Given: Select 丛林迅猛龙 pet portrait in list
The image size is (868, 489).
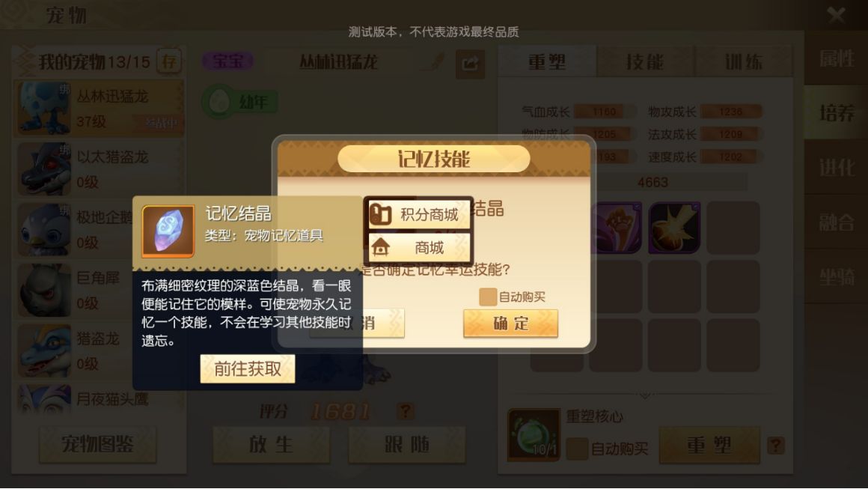Looking at the screenshot, I should point(45,108).
